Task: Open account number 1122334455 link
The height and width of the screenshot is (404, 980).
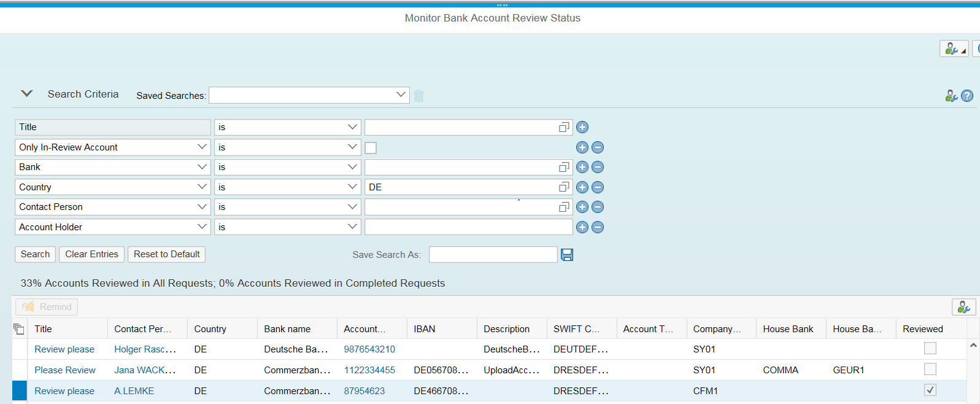Action: [x=369, y=370]
